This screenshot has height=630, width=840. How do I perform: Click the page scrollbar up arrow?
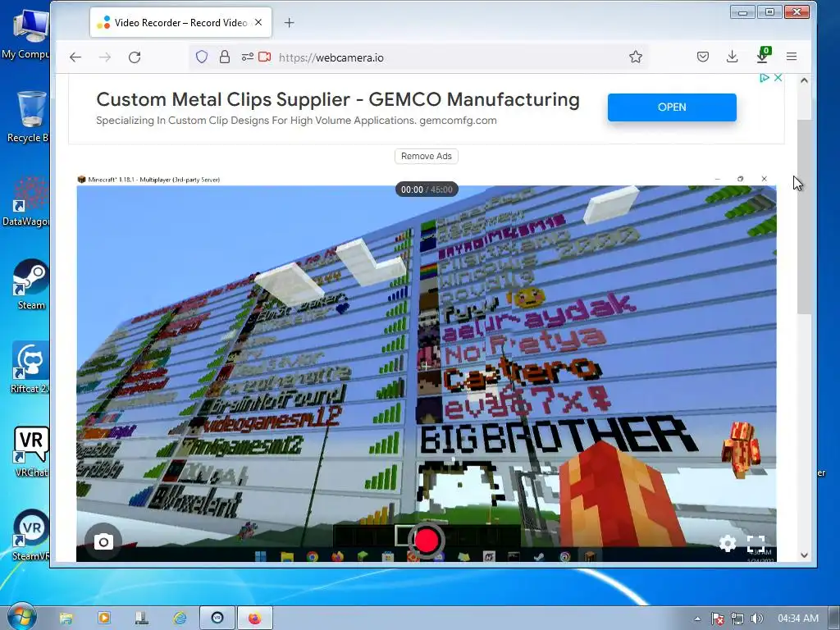[x=804, y=80]
